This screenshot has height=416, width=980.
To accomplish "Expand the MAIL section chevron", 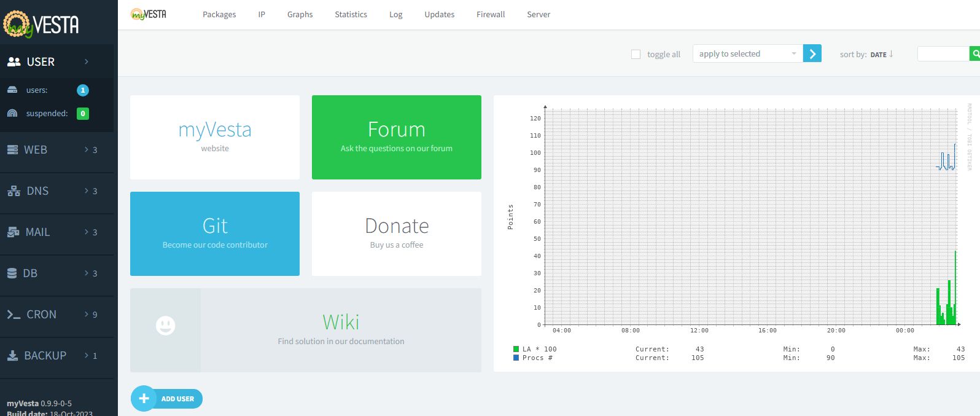I will (87, 232).
